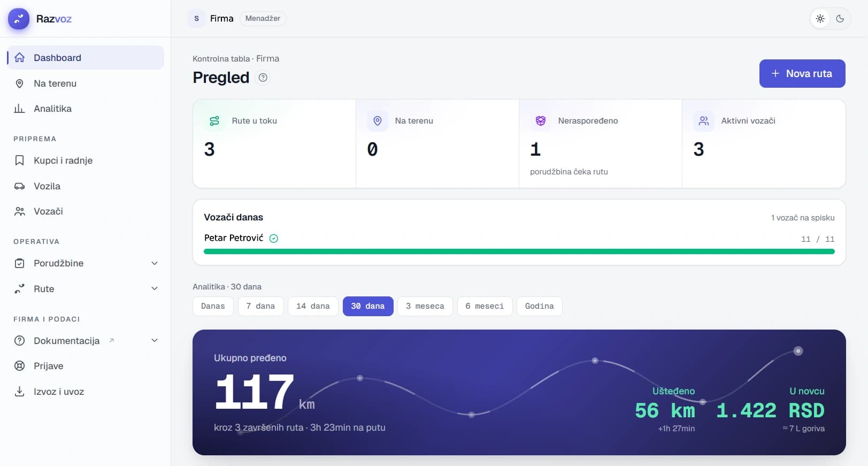Viewport: 868px width, 466px height.
Task: Click the S avatar for Firma
Action: click(196, 19)
